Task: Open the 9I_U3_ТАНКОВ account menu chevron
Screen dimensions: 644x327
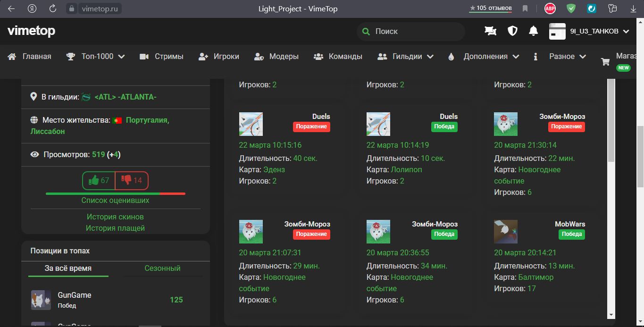Action: click(x=626, y=32)
